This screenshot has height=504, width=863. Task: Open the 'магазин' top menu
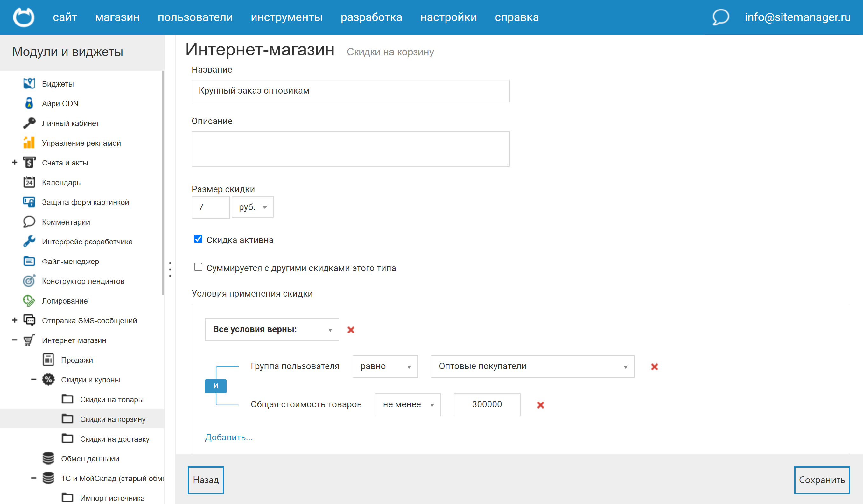pyautogui.click(x=117, y=17)
